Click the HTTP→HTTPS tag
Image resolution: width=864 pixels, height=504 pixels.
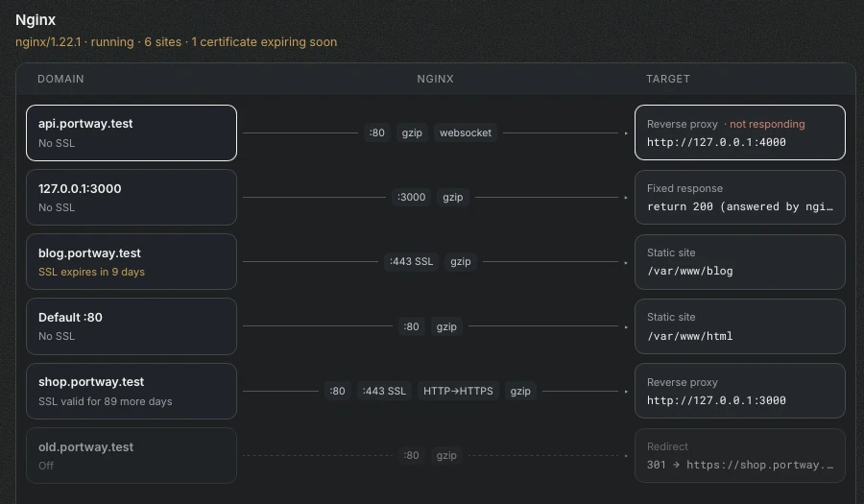pos(458,391)
